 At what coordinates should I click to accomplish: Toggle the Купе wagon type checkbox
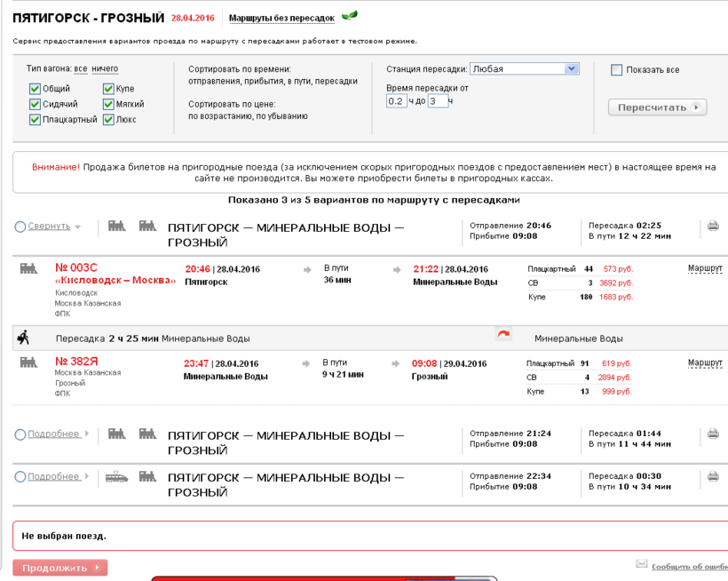pyautogui.click(x=108, y=89)
